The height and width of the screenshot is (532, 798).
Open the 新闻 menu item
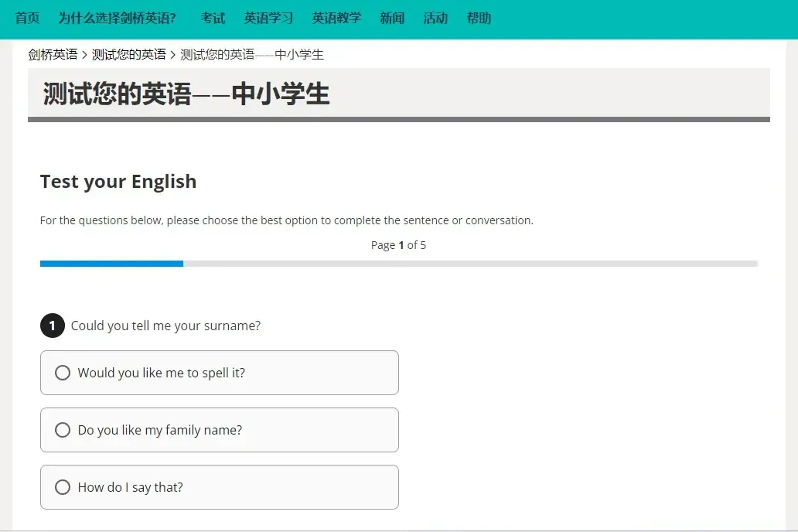coord(392,18)
